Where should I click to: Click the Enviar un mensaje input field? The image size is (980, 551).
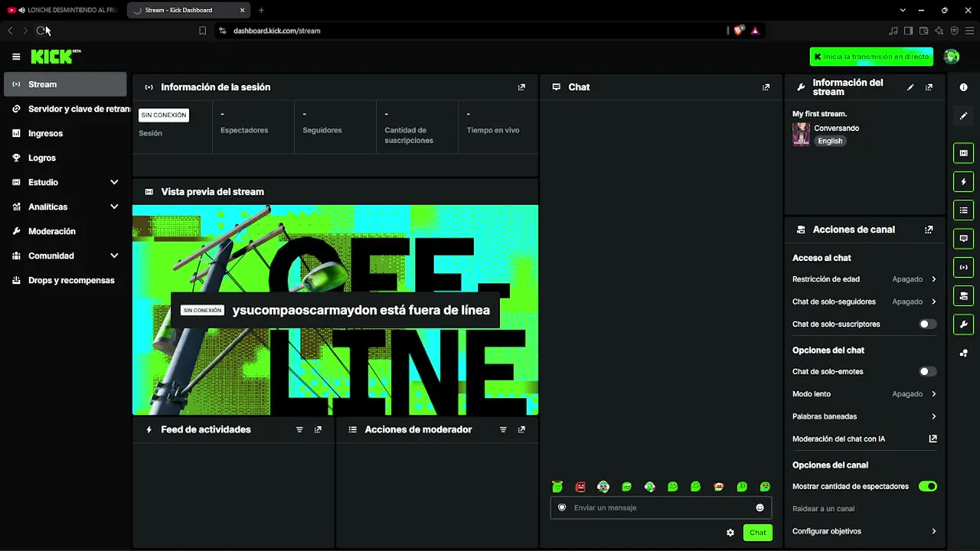pos(661,507)
